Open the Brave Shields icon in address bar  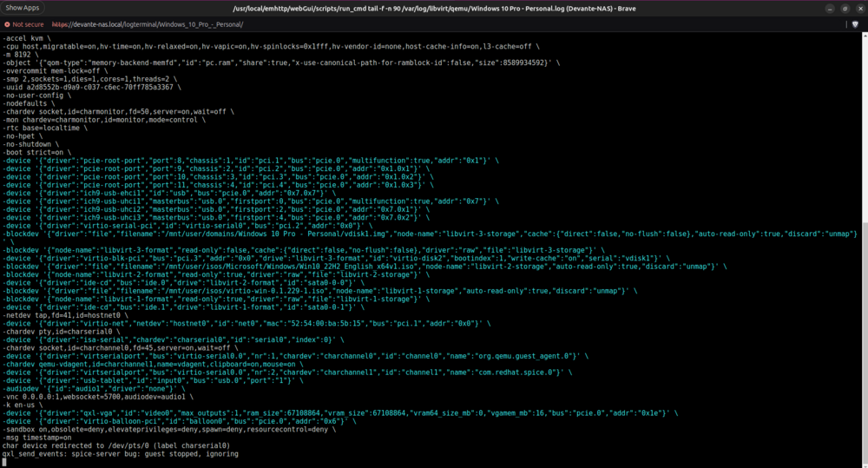[x=855, y=24]
